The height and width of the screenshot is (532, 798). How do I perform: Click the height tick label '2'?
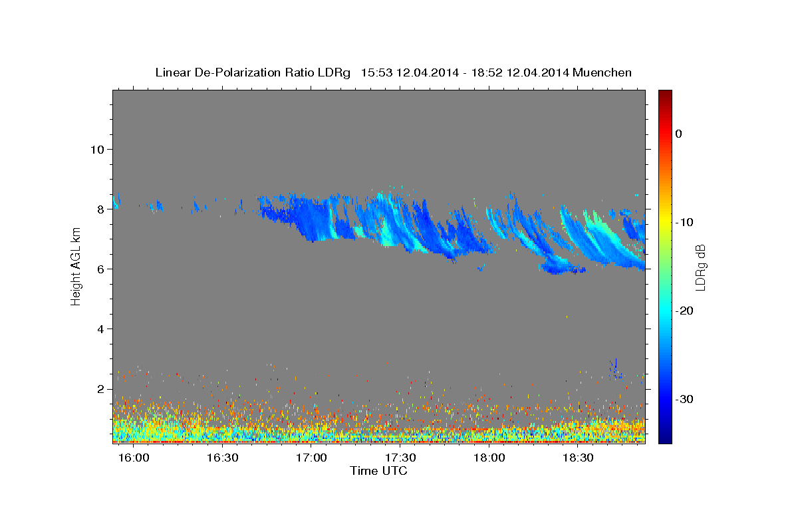[x=100, y=388]
